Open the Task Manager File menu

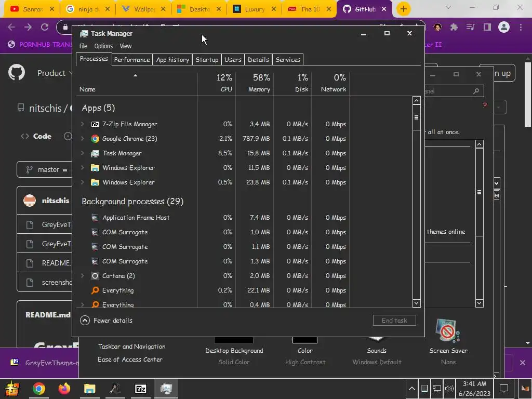coord(84,46)
